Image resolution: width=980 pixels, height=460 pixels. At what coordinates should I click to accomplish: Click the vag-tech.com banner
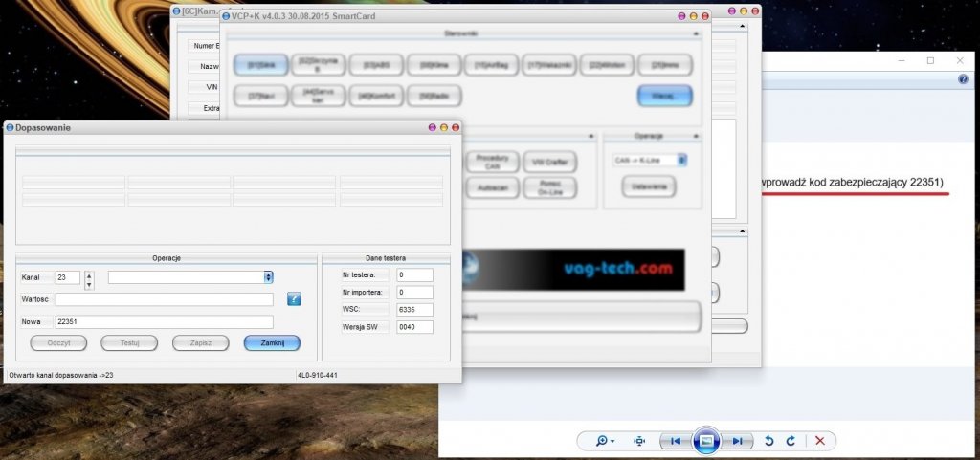coord(574,269)
